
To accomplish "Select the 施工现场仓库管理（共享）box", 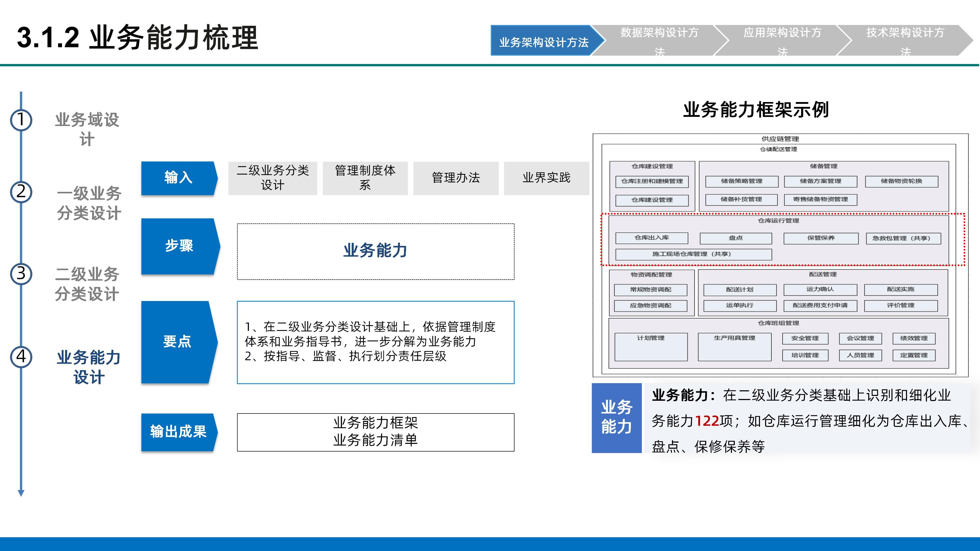I will [694, 254].
